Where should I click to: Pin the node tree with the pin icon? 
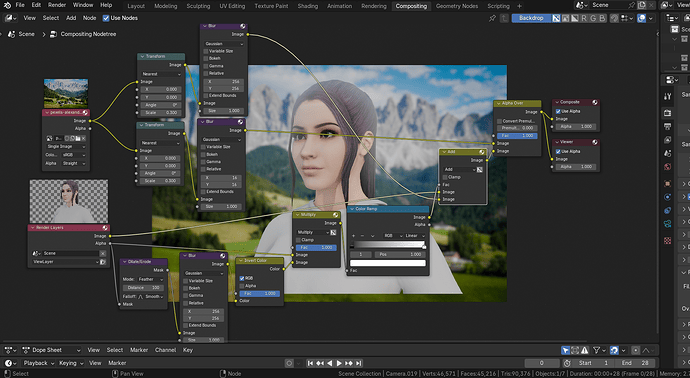[492, 18]
